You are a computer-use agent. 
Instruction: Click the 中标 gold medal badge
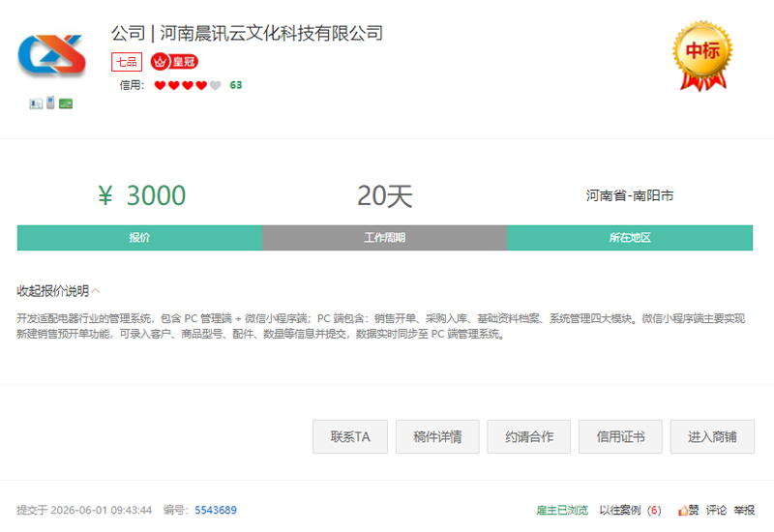tap(703, 56)
